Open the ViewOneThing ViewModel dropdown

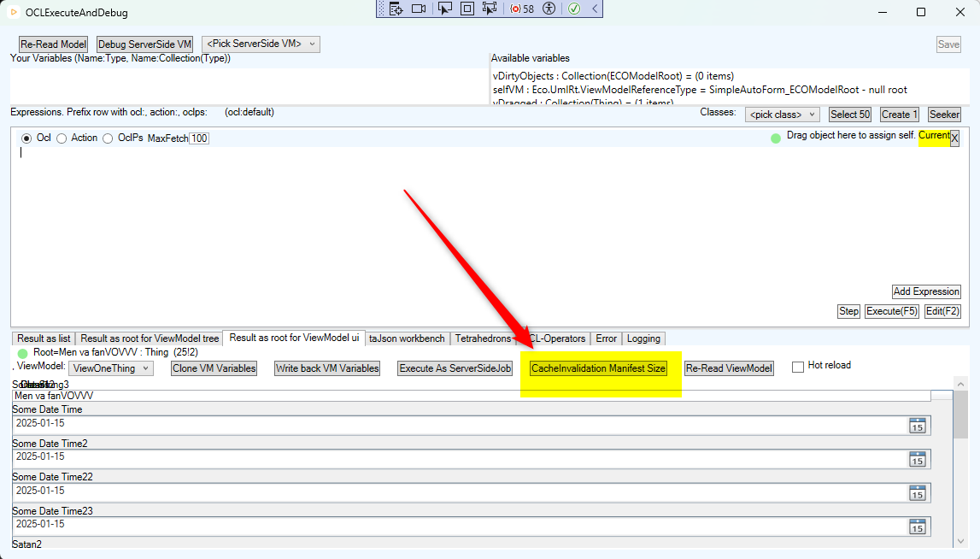coord(111,368)
